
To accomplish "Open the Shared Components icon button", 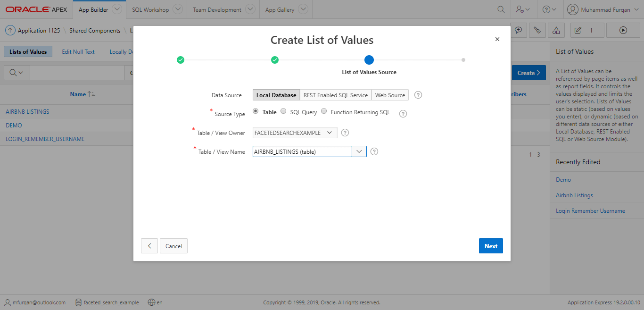I will 556,30.
